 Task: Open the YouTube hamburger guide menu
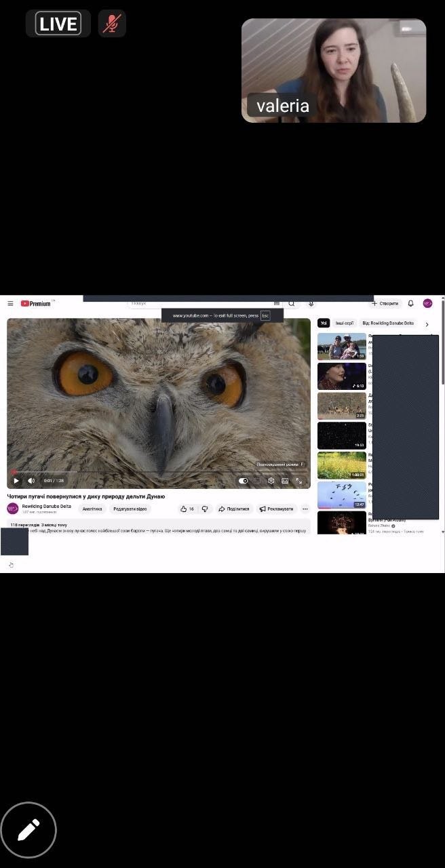click(10, 304)
